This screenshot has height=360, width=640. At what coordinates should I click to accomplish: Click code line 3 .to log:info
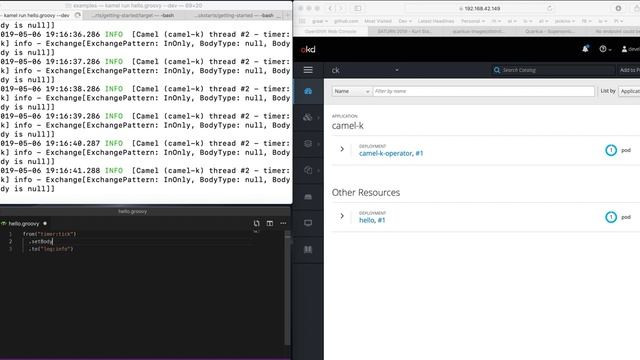51,249
